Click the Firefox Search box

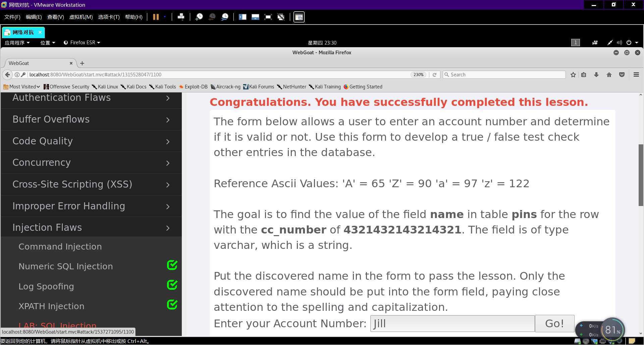504,74
